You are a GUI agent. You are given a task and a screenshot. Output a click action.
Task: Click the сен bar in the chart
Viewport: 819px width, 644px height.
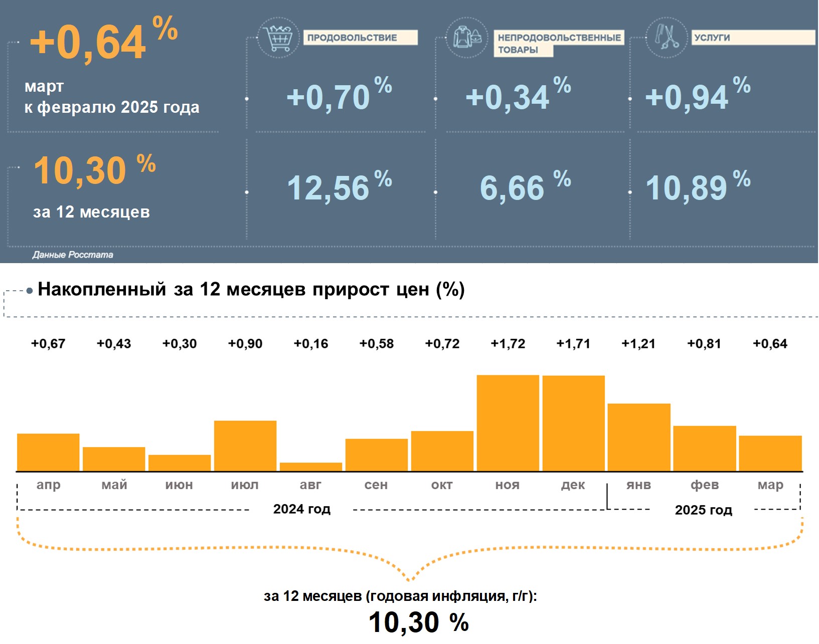pyautogui.click(x=377, y=455)
